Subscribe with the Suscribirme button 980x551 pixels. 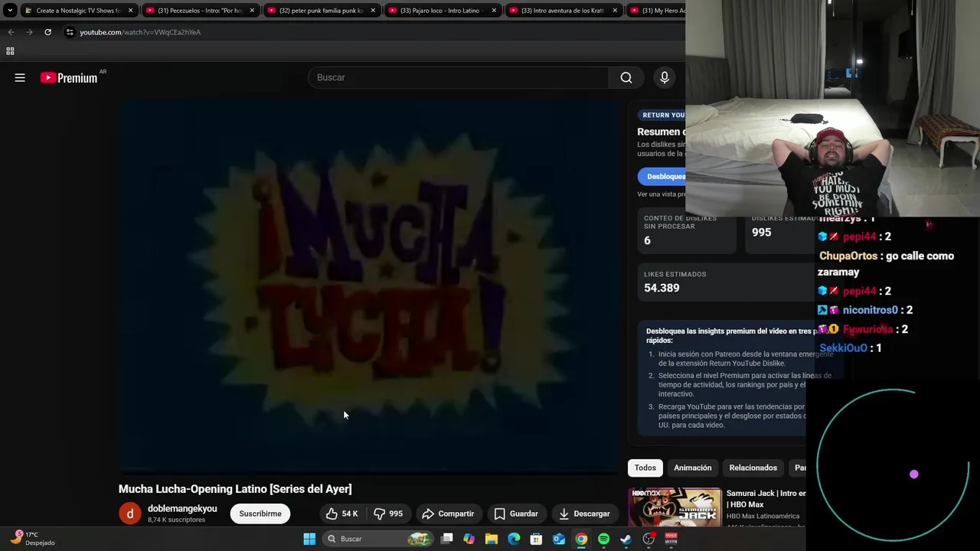(x=260, y=514)
